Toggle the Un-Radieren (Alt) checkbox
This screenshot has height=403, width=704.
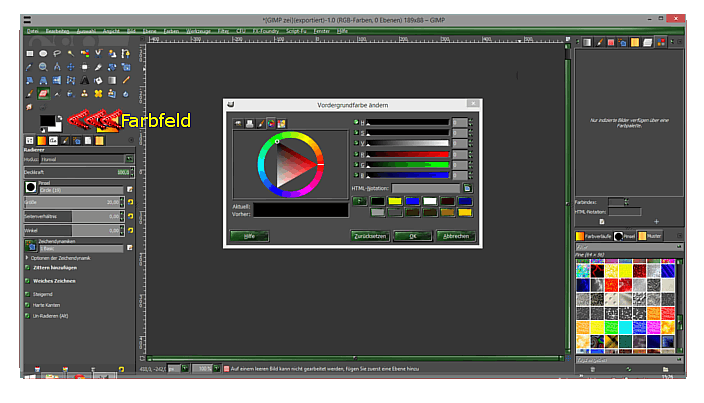[27, 316]
